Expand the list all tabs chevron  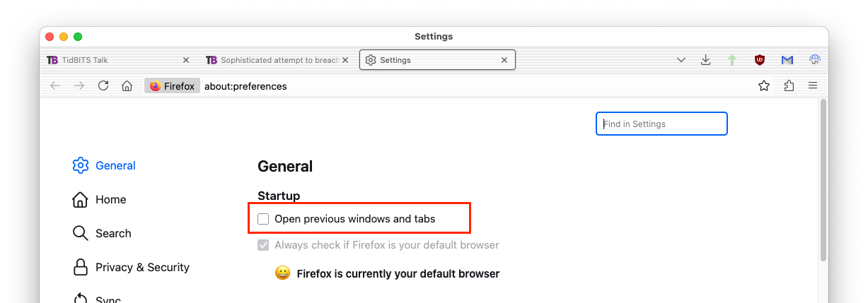tap(681, 60)
